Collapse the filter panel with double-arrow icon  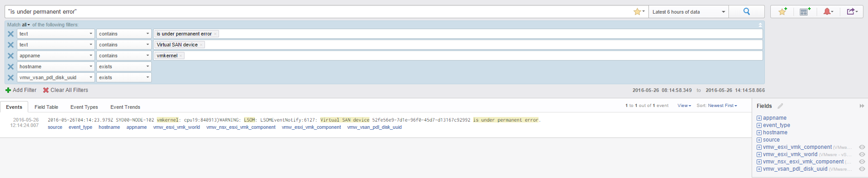(760, 25)
